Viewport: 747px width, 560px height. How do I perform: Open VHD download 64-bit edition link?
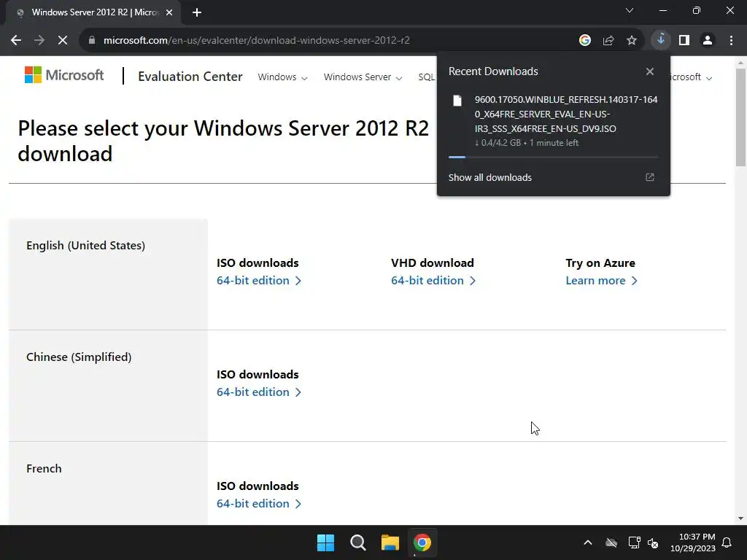click(x=433, y=281)
